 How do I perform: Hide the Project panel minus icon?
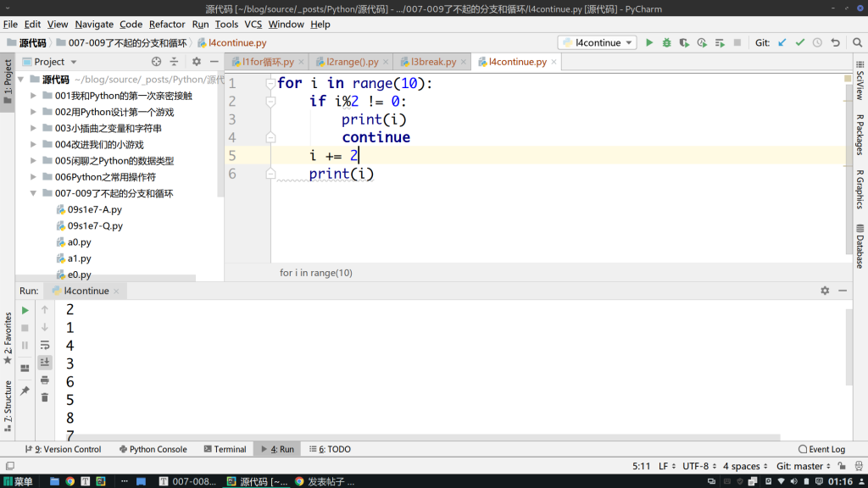(214, 61)
